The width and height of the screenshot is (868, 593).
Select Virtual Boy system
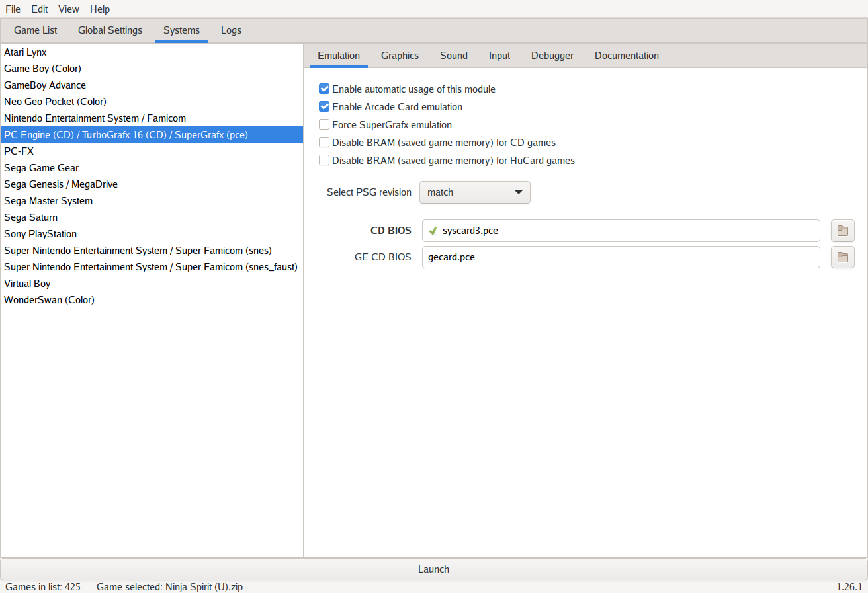point(152,284)
